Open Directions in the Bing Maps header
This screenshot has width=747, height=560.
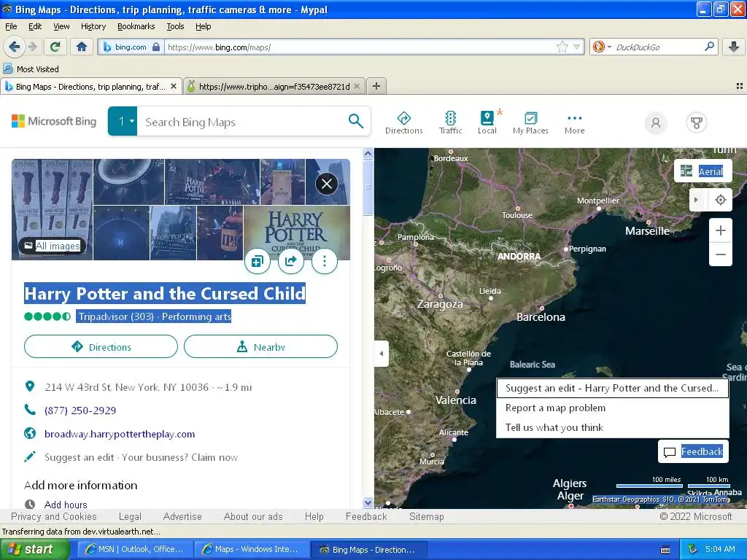click(403, 122)
